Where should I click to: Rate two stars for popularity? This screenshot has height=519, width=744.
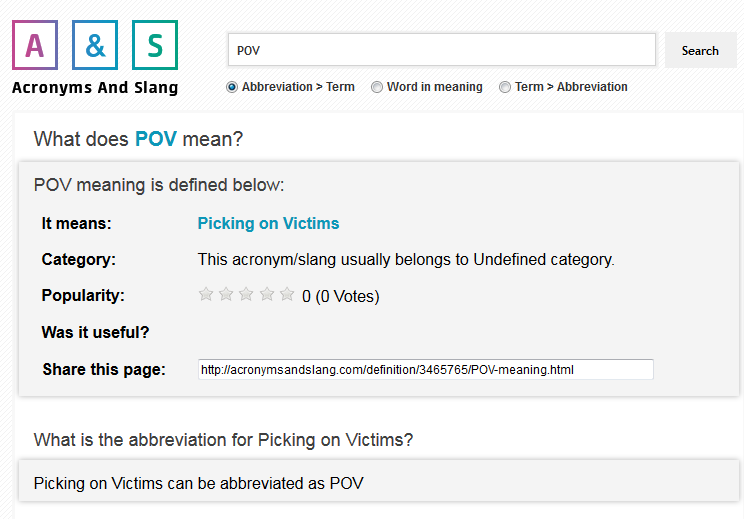click(x=226, y=295)
